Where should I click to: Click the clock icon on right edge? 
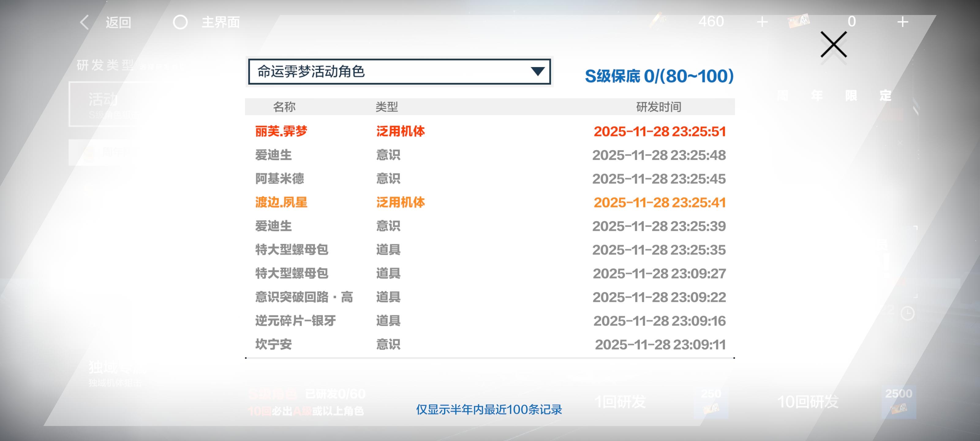[x=907, y=313]
